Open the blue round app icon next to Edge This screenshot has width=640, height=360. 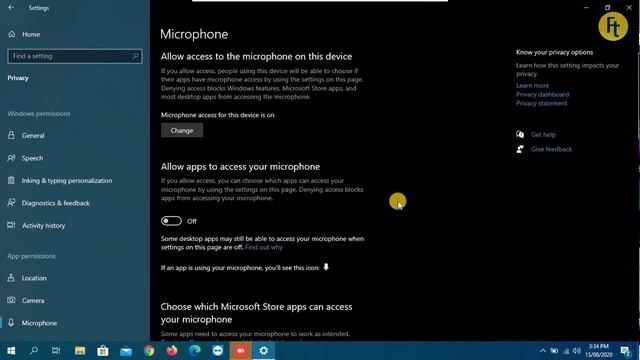tap(218, 351)
